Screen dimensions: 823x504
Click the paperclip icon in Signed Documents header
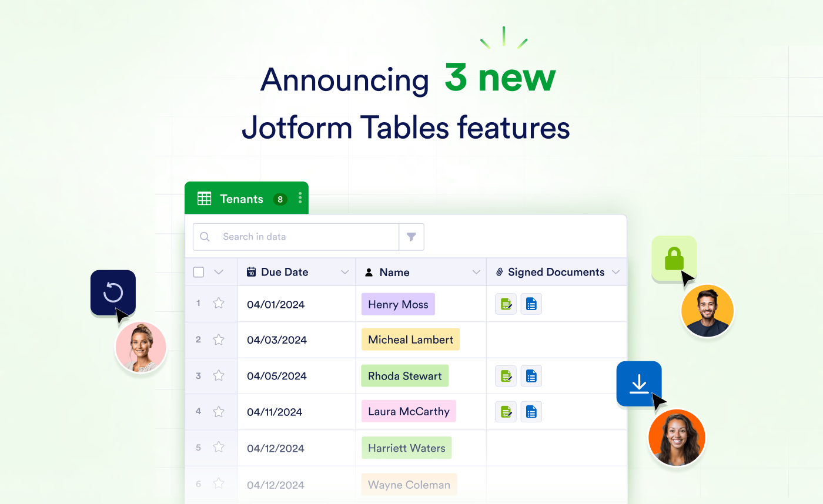pos(500,272)
